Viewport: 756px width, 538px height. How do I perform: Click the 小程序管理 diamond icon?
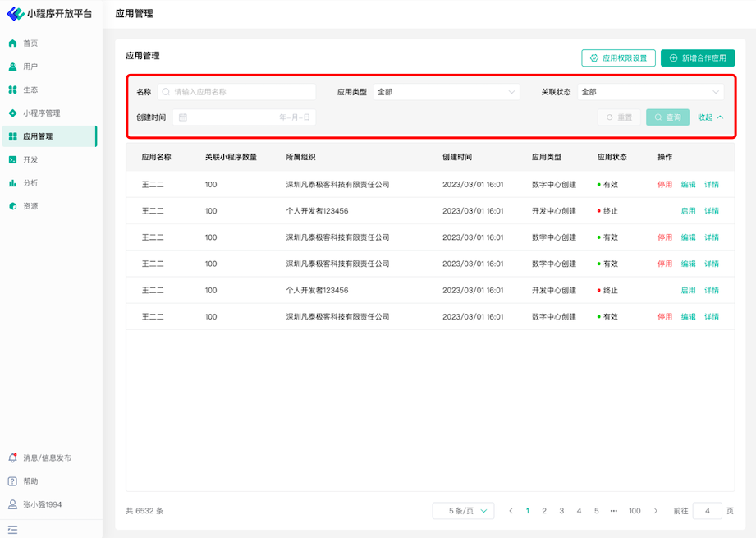click(12, 113)
